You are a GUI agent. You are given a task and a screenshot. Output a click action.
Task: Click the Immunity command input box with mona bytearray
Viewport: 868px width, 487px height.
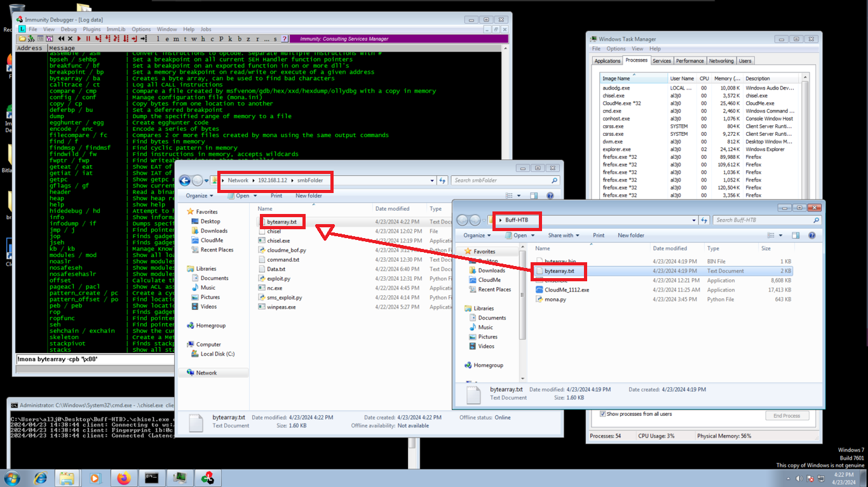(x=95, y=359)
